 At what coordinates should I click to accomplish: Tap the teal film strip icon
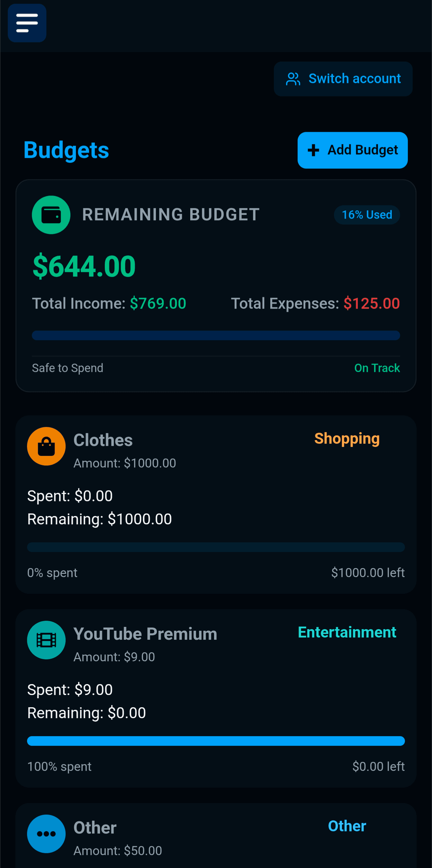pyautogui.click(x=47, y=640)
